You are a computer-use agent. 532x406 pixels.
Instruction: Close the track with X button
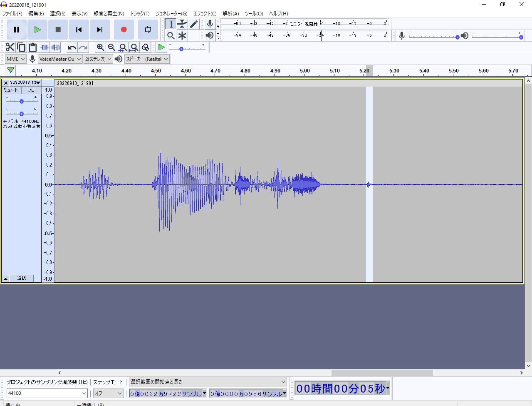(x=6, y=83)
